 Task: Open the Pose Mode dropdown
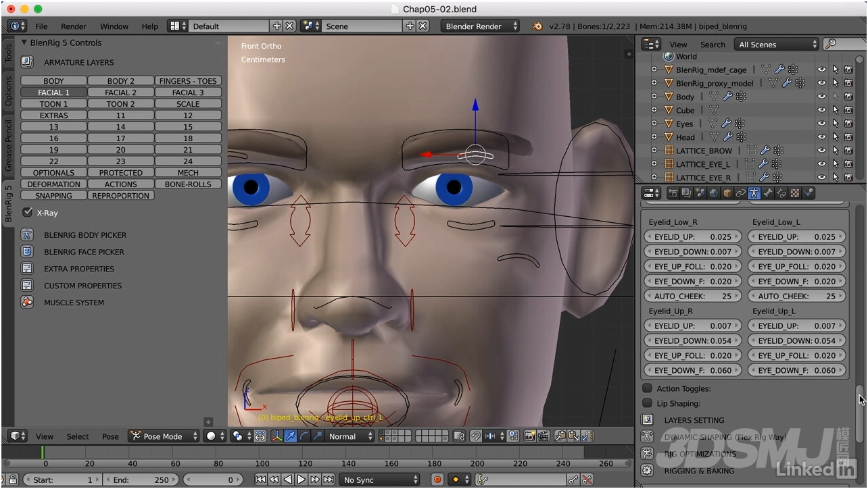pos(164,436)
